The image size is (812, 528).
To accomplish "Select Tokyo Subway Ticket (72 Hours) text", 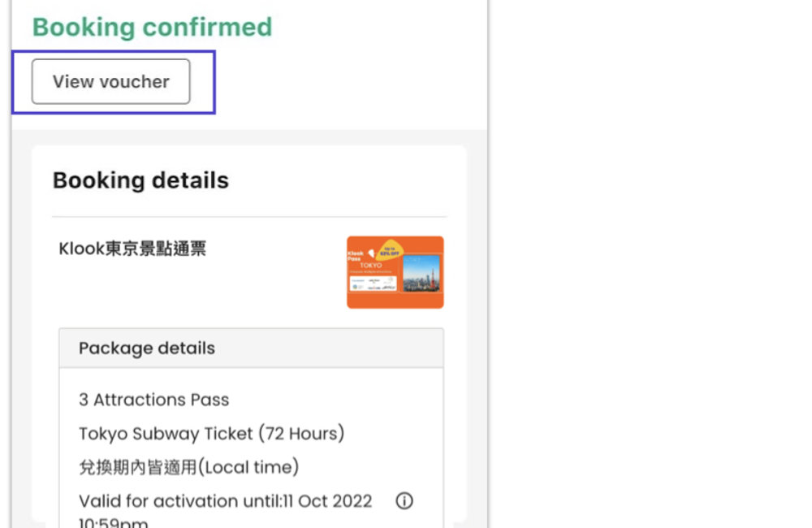I will 211,434.
